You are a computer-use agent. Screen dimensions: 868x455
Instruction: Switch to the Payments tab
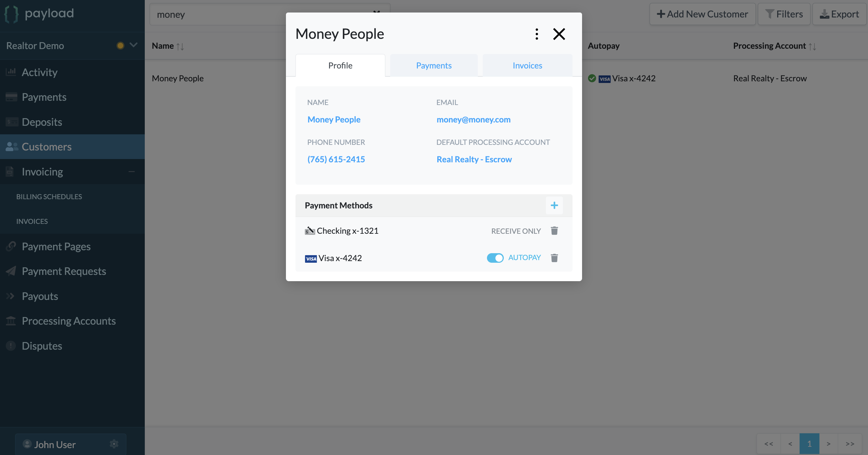pyautogui.click(x=433, y=66)
